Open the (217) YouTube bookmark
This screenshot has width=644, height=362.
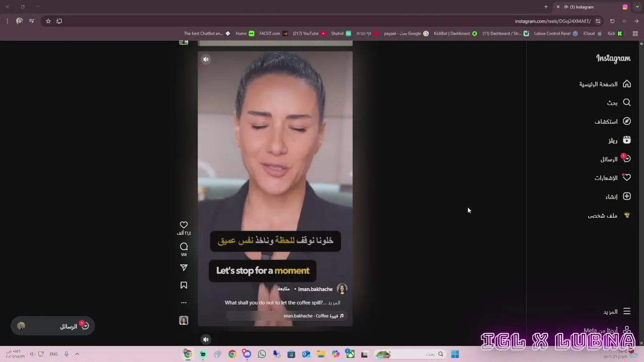click(x=309, y=34)
